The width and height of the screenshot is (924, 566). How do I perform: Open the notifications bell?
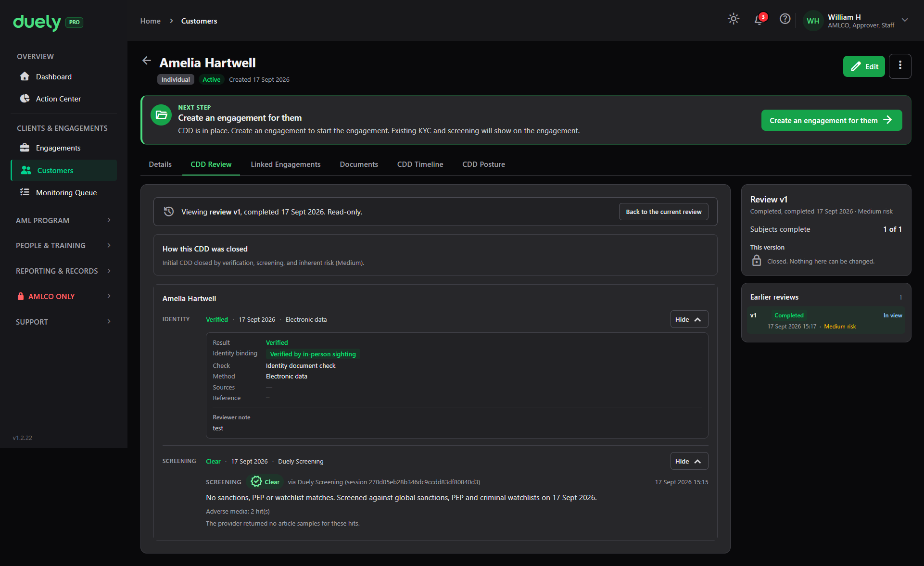[759, 20]
